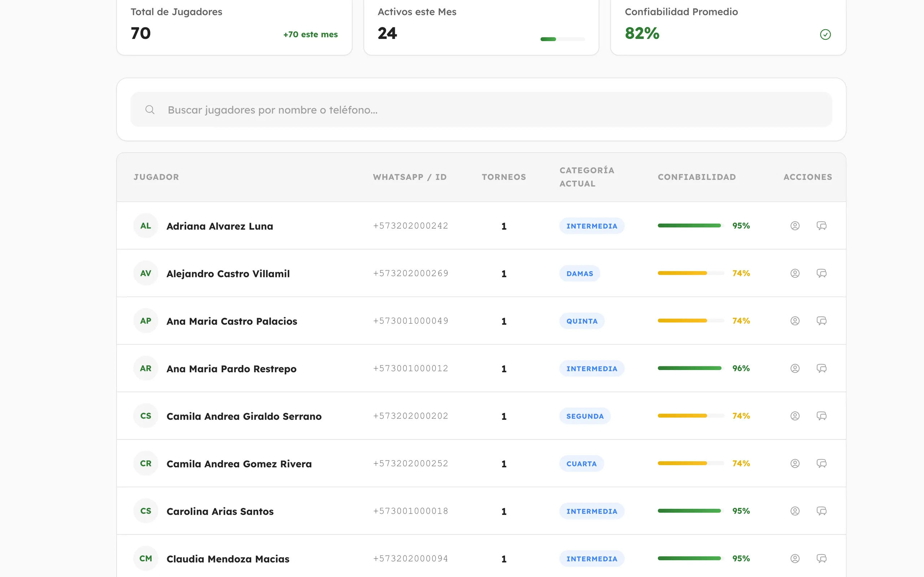Image resolution: width=924 pixels, height=577 pixels.
Task: Click Adriana's 95% reliability bar
Action: coord(690,225)
